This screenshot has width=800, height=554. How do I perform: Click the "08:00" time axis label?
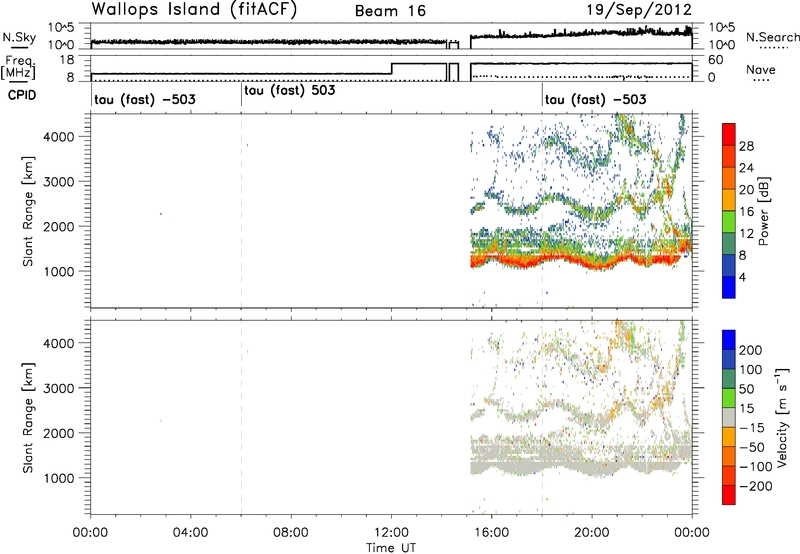click(291, 533)
